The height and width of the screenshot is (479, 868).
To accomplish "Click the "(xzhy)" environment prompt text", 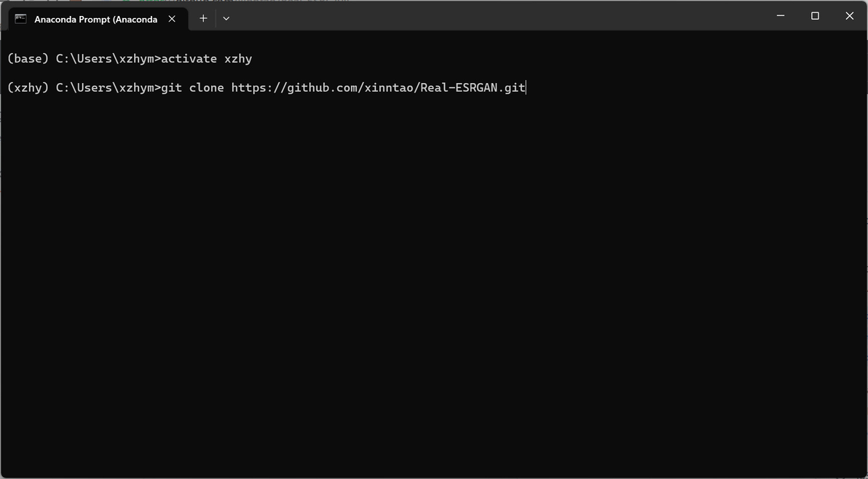I will point(28,88).
